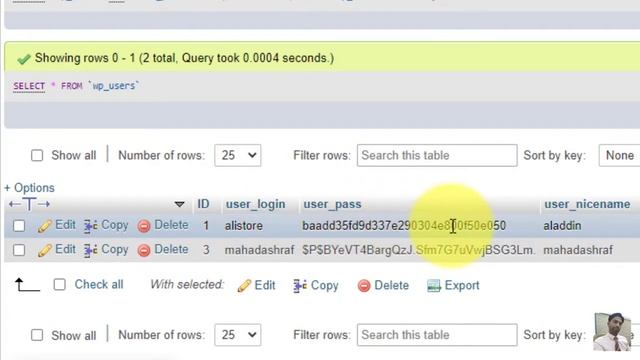Click Check all link text

[99, 284]
